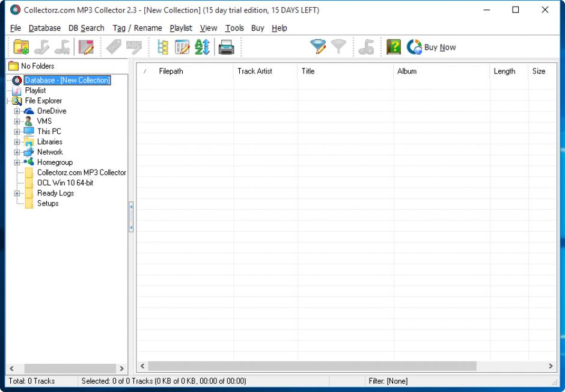
Task: Click the Playlist music note icon
Action: pos(17,90)
